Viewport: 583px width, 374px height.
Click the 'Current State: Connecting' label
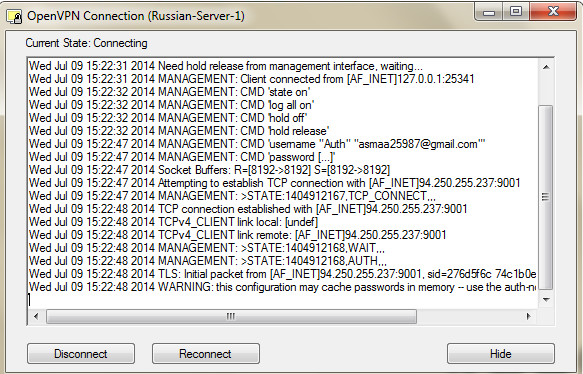[x=86, y=43]
